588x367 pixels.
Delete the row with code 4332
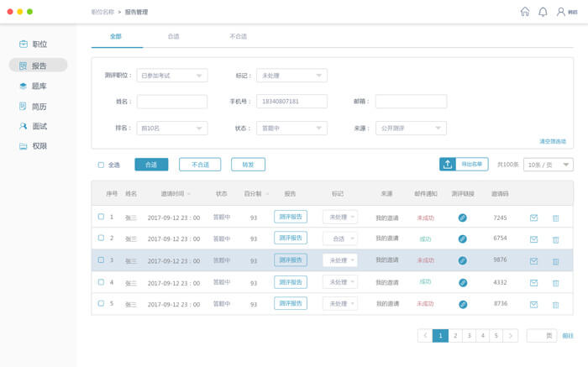pyautogui.click(x=556, y=283)
